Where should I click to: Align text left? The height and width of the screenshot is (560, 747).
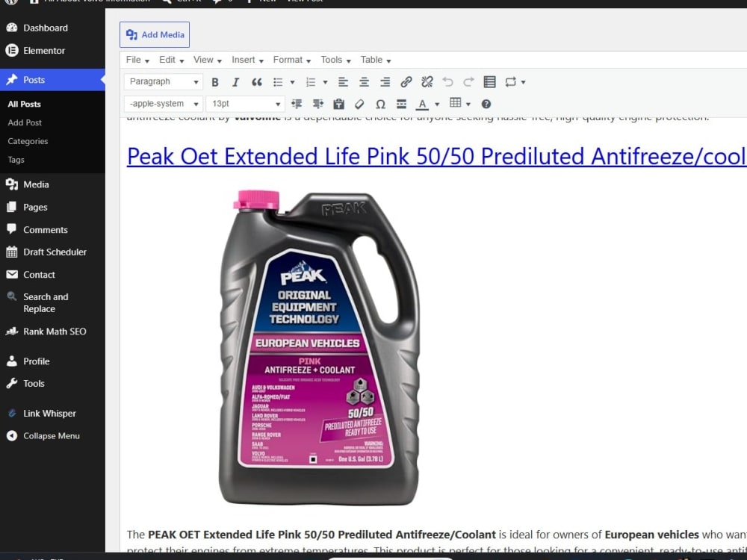pos(343,82)
